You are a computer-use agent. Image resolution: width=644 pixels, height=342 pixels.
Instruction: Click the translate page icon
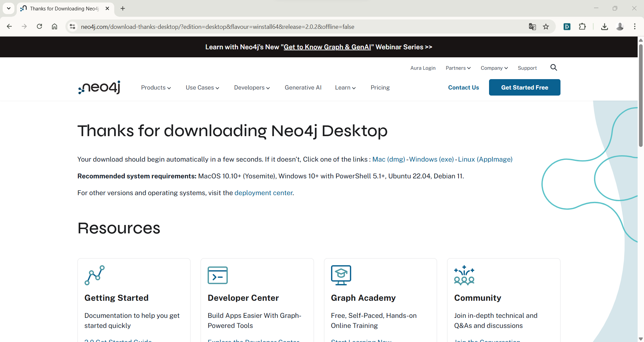click(532, 26)
